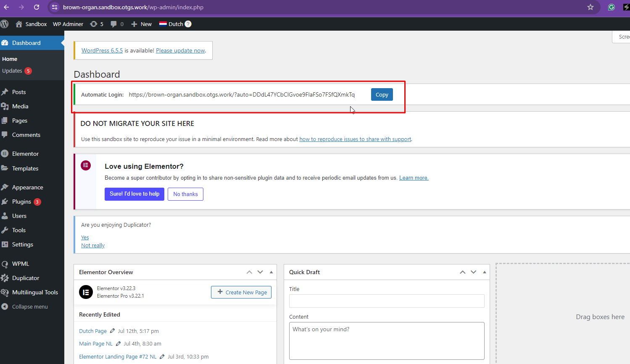Open site information icon in address bar
The height and width of the screenshot is (364, 630).
pos(55,7)
